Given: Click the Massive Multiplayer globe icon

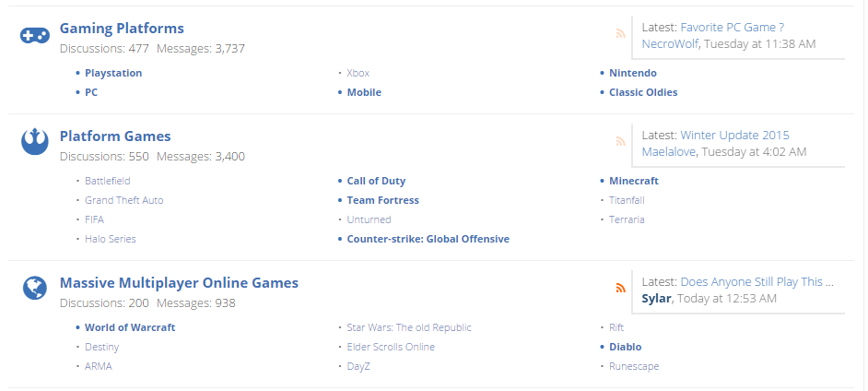Looking at the screenshot, I should point(35,288).
